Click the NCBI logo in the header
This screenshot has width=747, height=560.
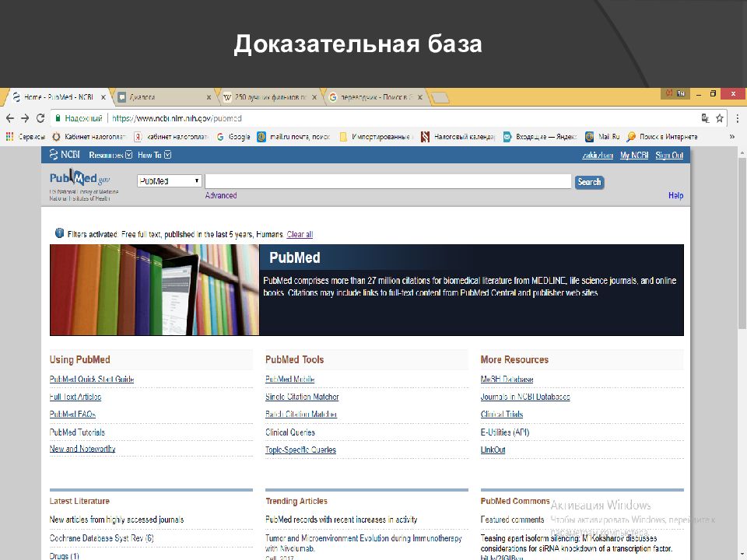(65, 155)
